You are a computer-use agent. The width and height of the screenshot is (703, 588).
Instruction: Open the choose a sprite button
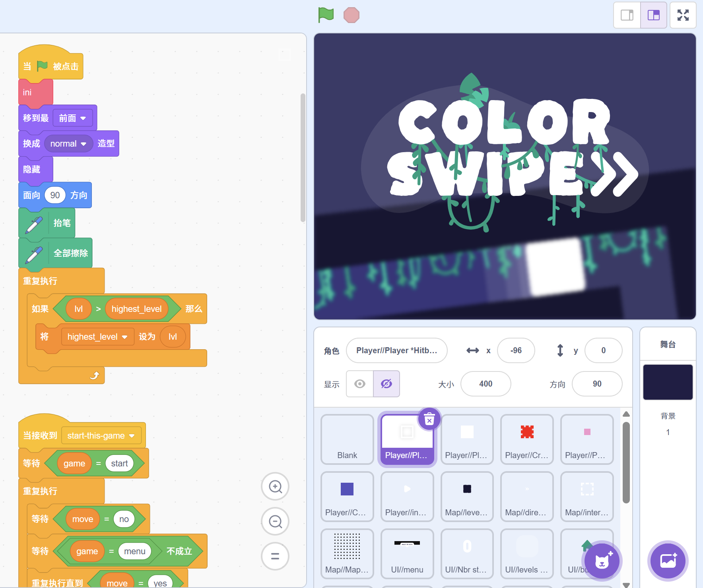(x=602, y=561)
